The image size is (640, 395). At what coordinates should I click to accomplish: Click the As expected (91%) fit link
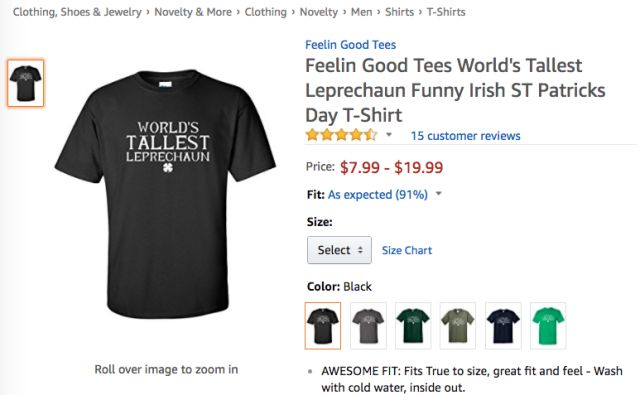coord(378,195)
